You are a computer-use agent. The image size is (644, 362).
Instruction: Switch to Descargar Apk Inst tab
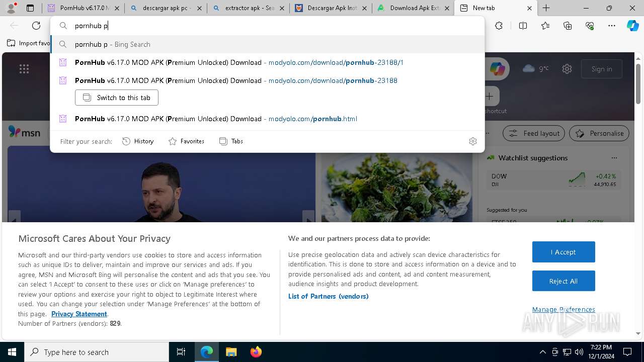coord(331,8)
